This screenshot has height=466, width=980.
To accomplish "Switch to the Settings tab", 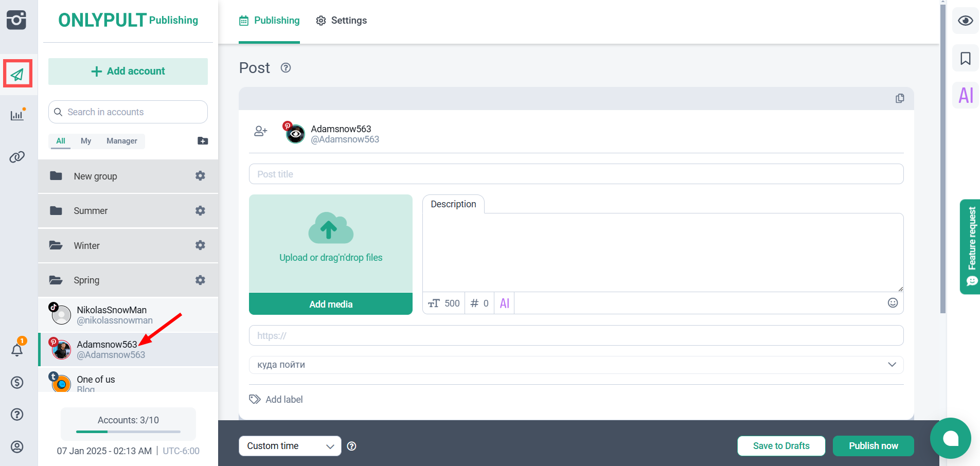I will pos(342,21).
